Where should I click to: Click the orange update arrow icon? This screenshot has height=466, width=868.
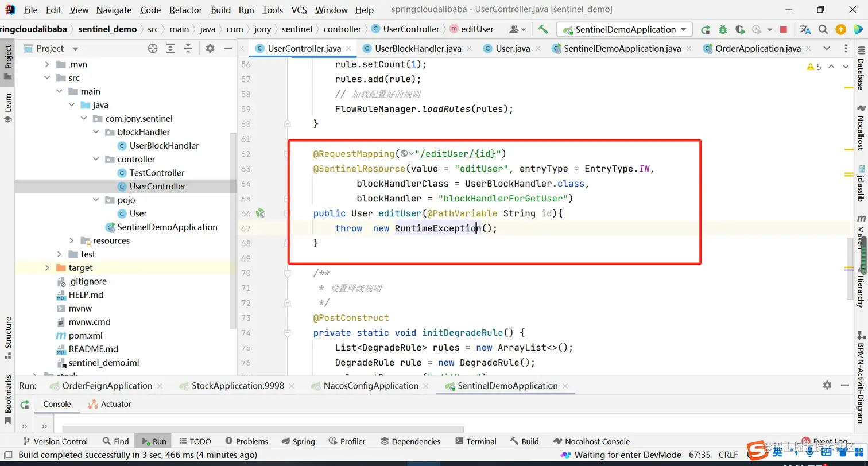click(x=840, y=29)
